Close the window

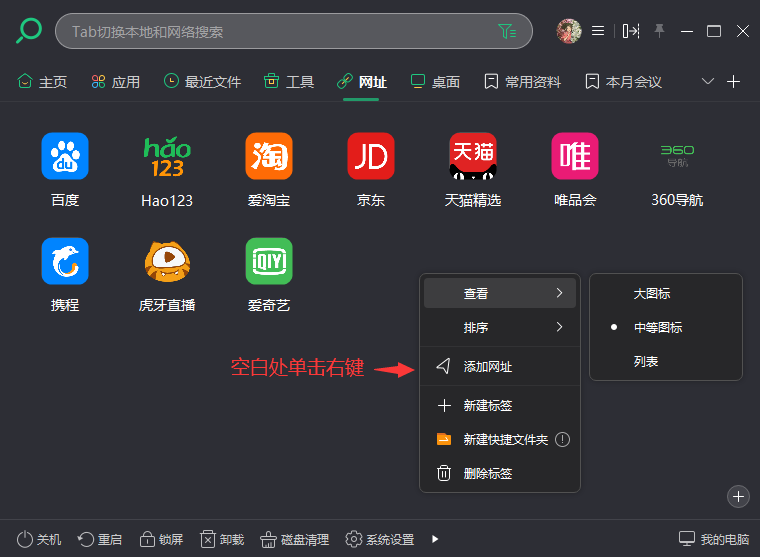pos(743,32)
